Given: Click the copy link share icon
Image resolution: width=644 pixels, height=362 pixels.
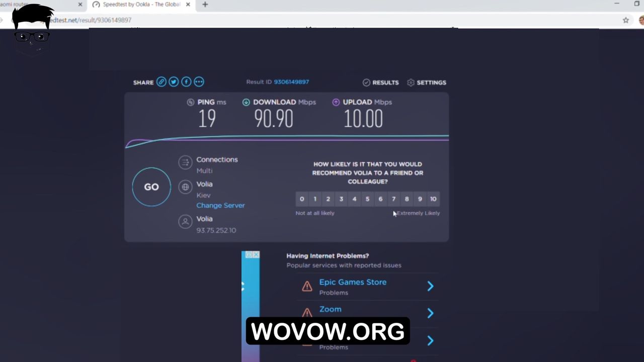Looking at the screenshot, I should [x=161, y=82].
